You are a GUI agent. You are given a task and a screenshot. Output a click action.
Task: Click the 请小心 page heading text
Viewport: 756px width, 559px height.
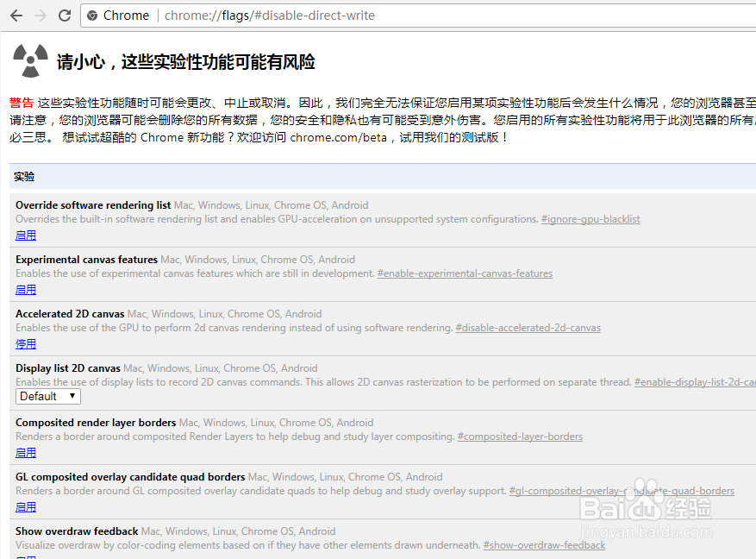185,62
